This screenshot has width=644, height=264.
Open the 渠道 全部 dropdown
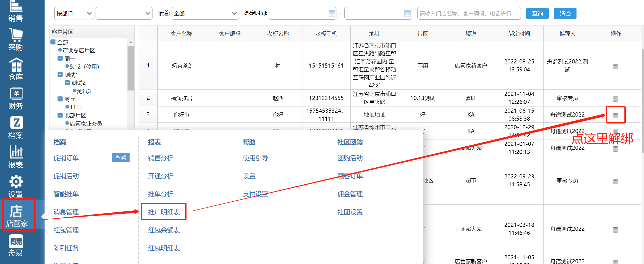pyautogui.click(x=205, y=13)
